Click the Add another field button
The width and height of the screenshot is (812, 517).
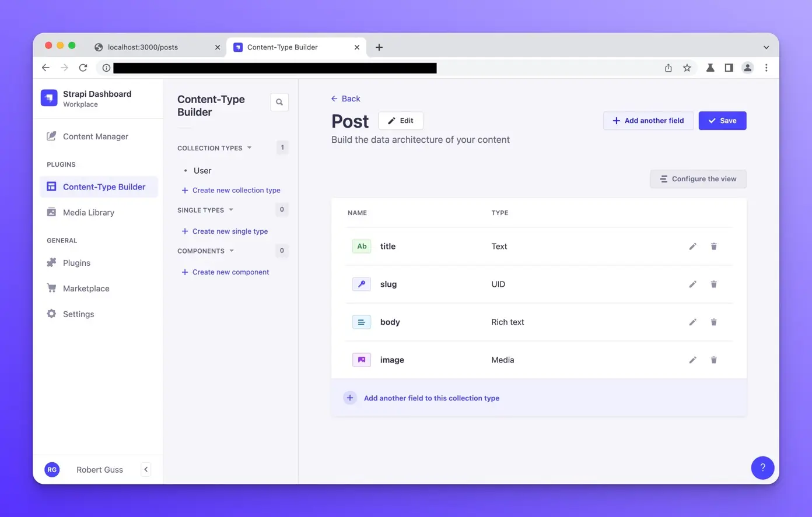tap(648, 121)
